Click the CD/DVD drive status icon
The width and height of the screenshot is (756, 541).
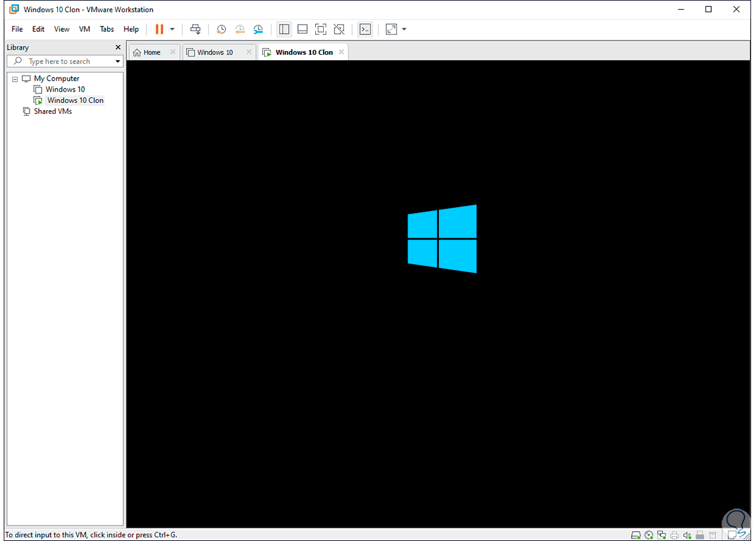649,535
